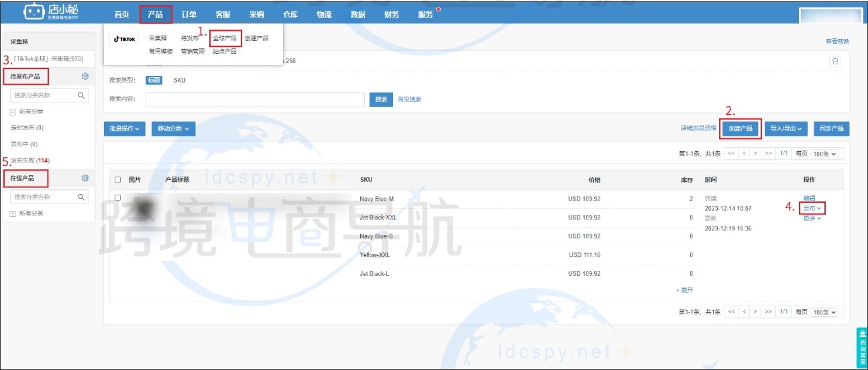Click search magnifier in 待发布产品 category box
Image resolution: width=868 pixels, height=370 pixels.
pos(82,95)
